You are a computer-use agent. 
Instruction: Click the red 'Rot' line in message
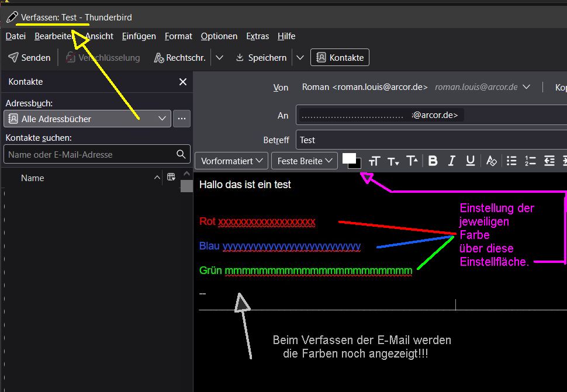[x=257, y=221]
